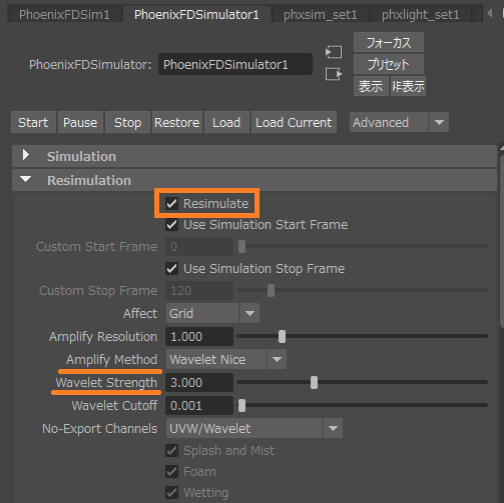
Task: Toggle the Wetting checkbox
Action: click(x=172, y=493)
